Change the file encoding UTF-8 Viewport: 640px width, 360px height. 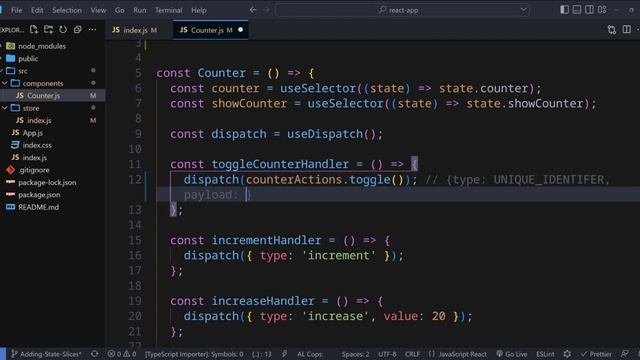[x=387, y=354]
